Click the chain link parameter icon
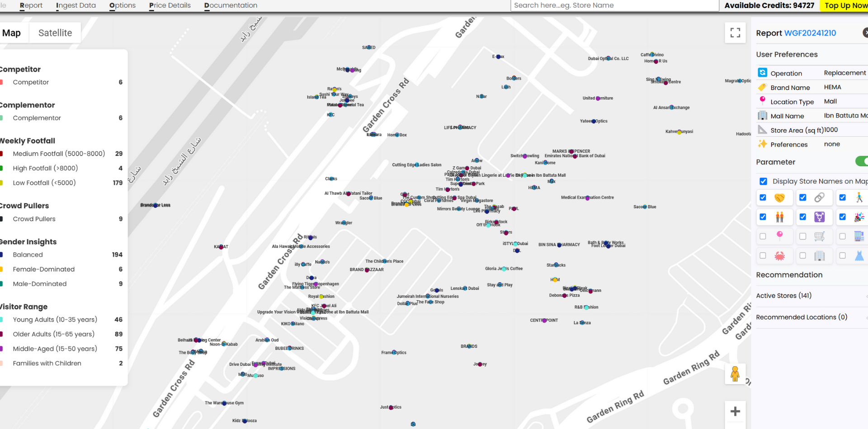 [819, 198]
